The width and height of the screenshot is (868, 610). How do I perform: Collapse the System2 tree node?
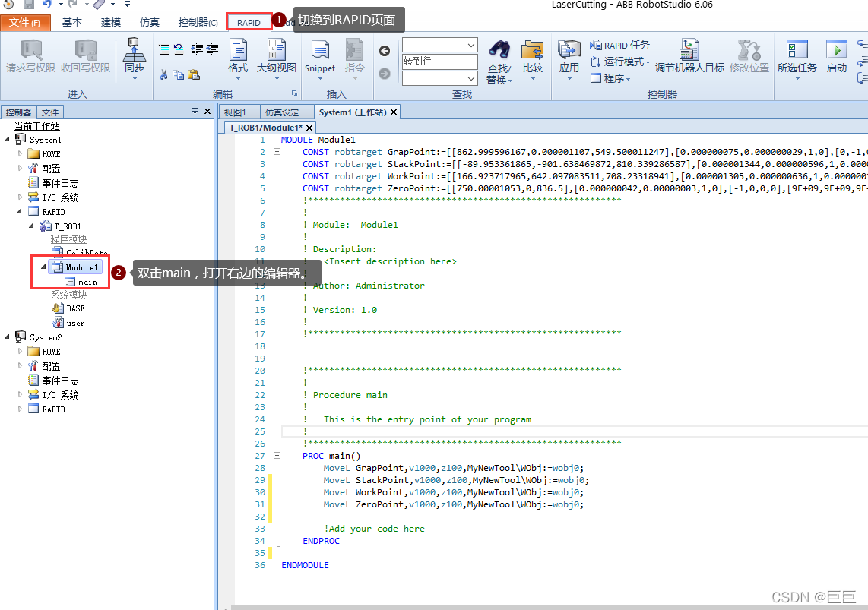coord(7,337)
